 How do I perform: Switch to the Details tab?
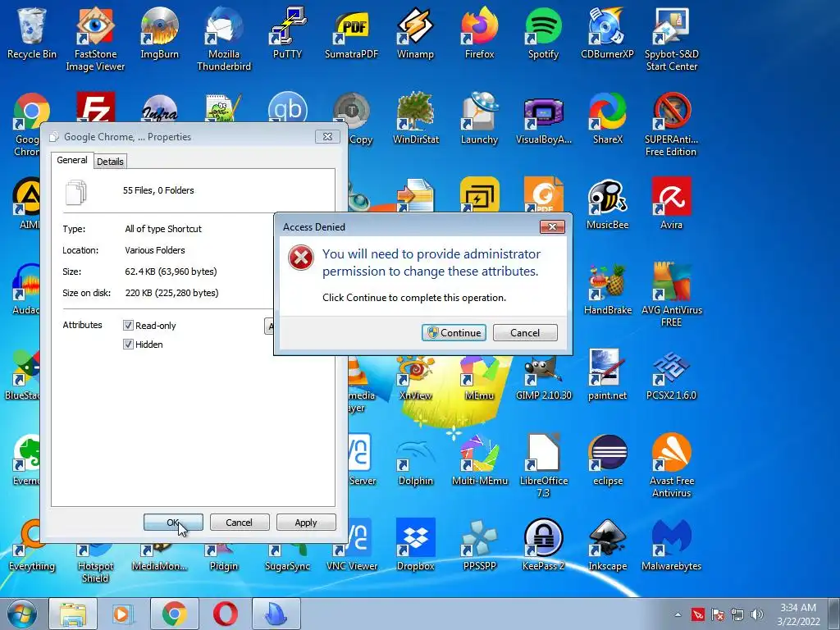click(x=111, y=162)
